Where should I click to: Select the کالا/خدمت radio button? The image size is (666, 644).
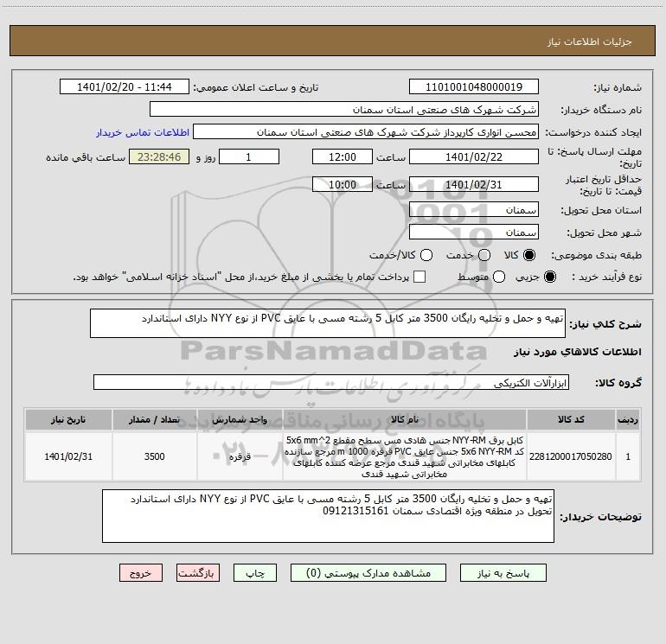coord(426,255)
